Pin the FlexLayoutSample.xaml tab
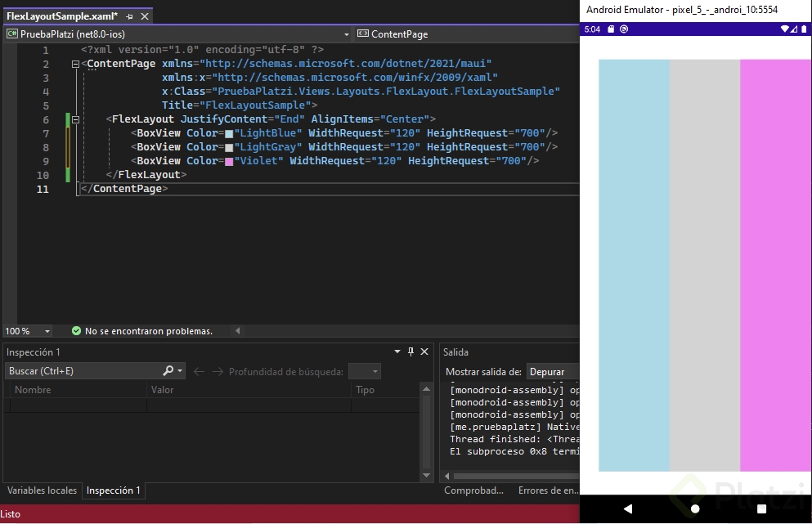812x524 pixels. [130, 16]
